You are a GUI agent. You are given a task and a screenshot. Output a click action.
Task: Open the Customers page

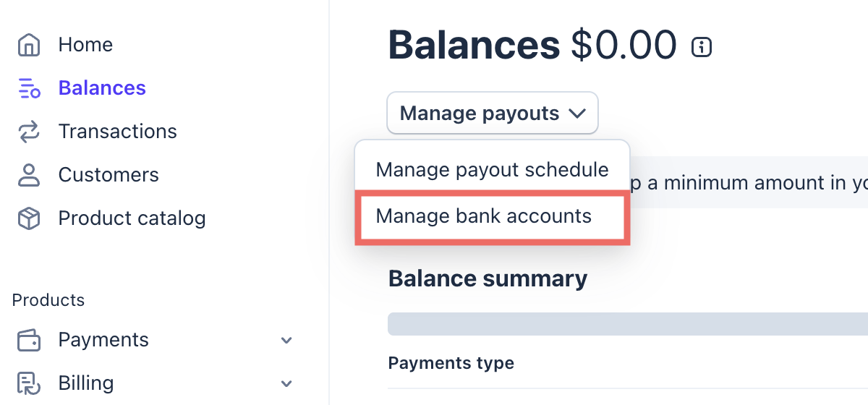pos(109,175)
